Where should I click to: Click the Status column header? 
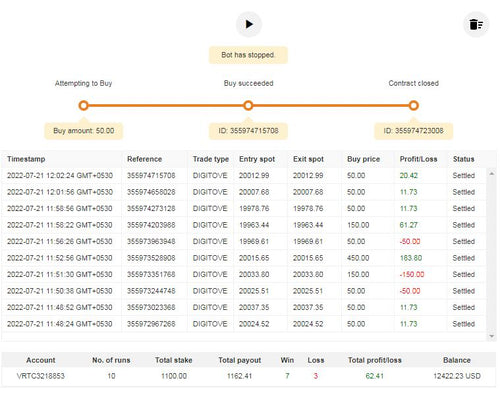(x=463, y=159)
